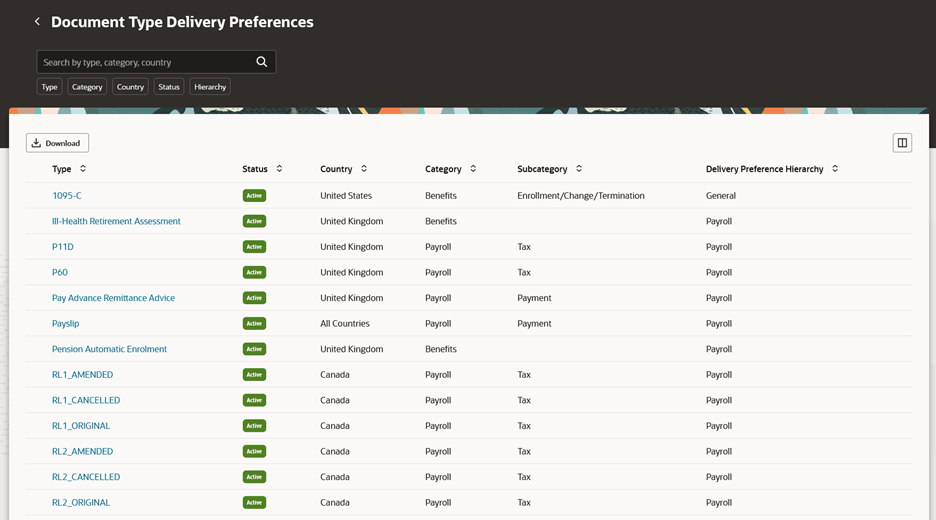
Task: Sort by Status column arrows
Action: coord(279,169)
